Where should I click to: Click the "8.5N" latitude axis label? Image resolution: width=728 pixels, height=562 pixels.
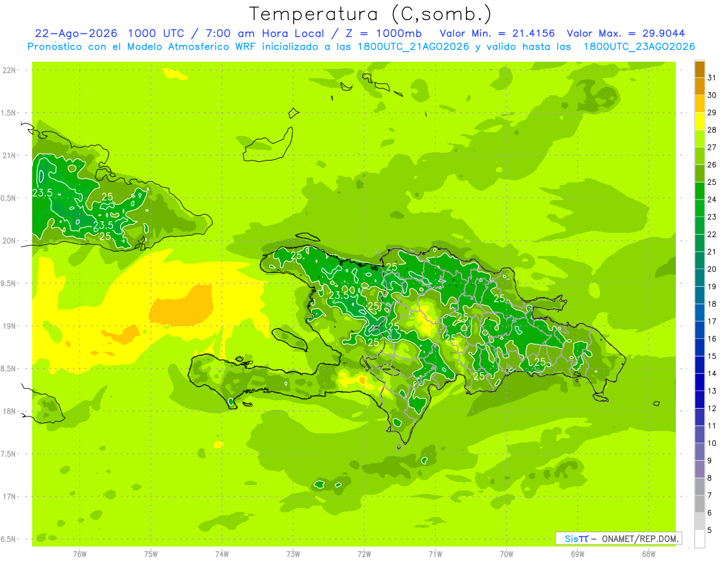coord(9,369)
